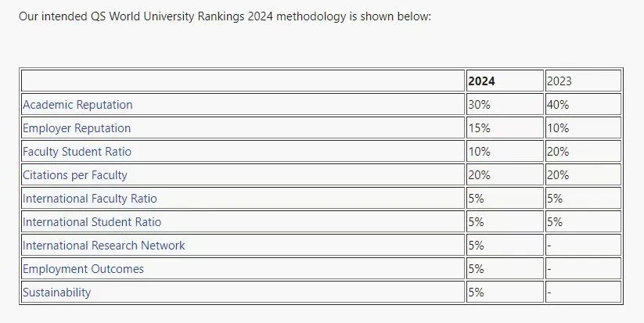The width and height of the screenshot is (644, 323).
Task: Select the 5% Sustainability 2024 cell
Action: [x=505, y=292]
